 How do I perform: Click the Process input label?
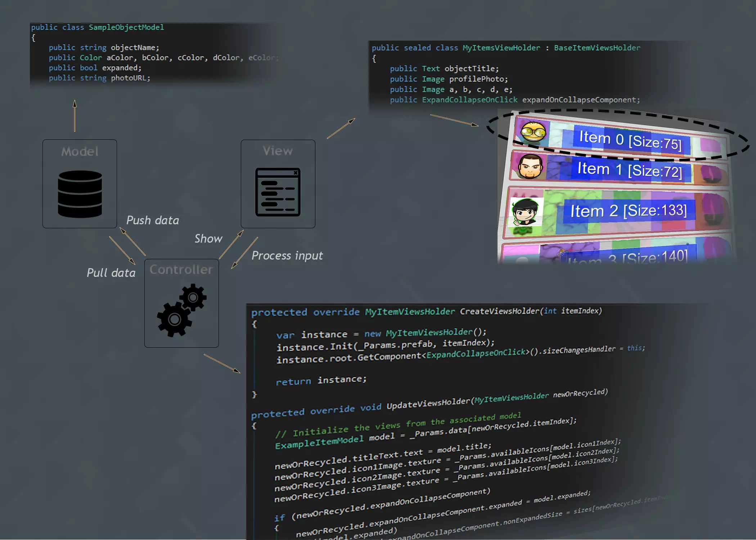pos(287,256)
